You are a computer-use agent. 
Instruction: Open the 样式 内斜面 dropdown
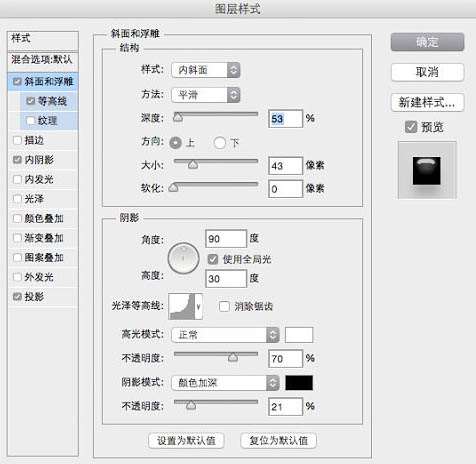206,70
